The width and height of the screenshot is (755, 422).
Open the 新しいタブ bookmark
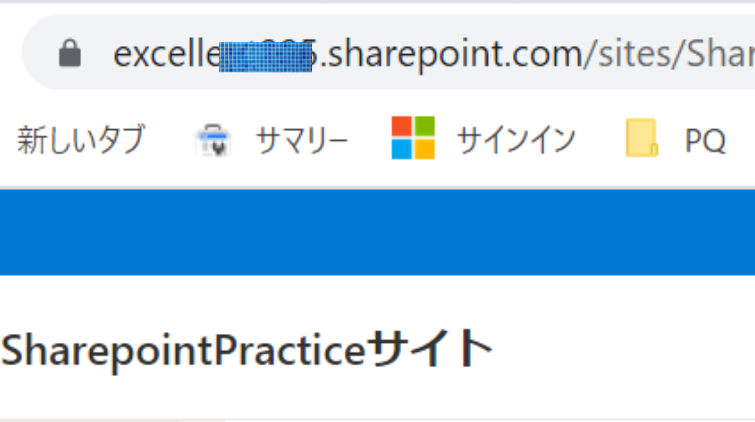pos(80,141)
